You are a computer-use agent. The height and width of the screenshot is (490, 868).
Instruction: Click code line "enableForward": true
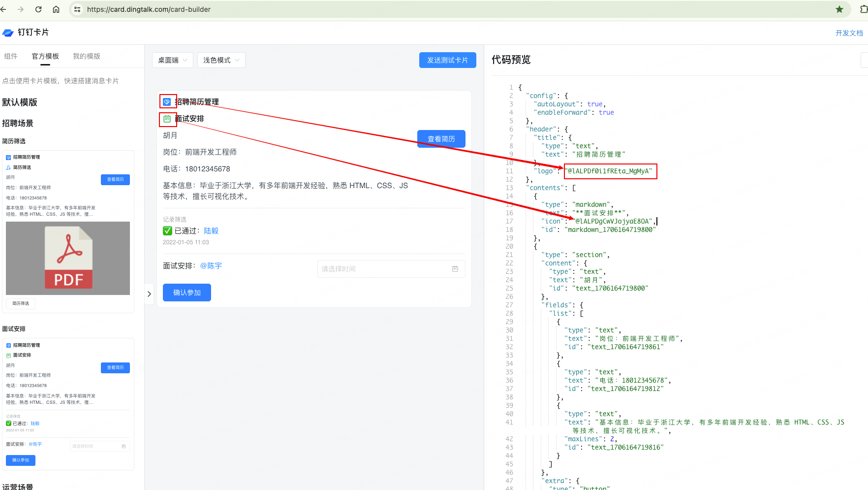[x=574, y=112]
